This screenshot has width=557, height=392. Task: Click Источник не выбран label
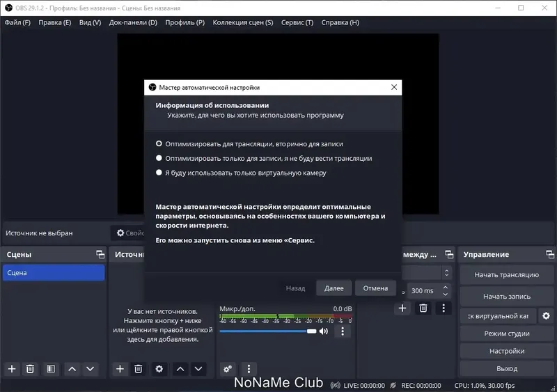[x=39, y=233]
